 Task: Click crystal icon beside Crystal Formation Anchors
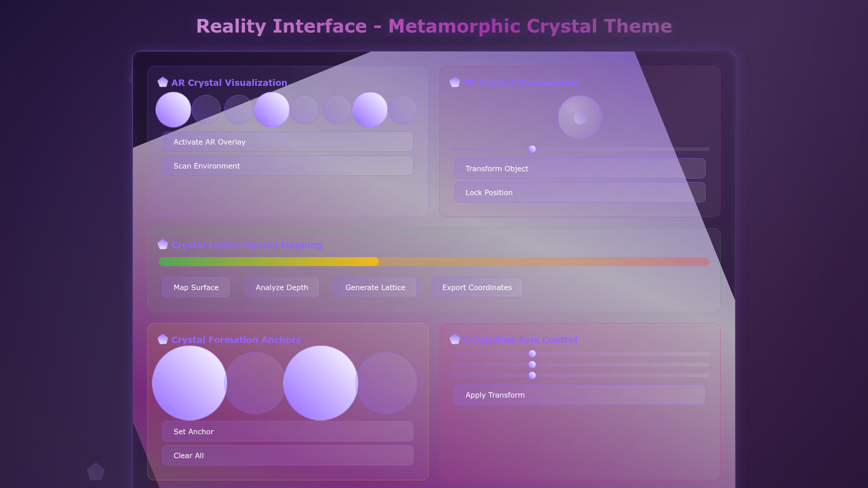163,339
